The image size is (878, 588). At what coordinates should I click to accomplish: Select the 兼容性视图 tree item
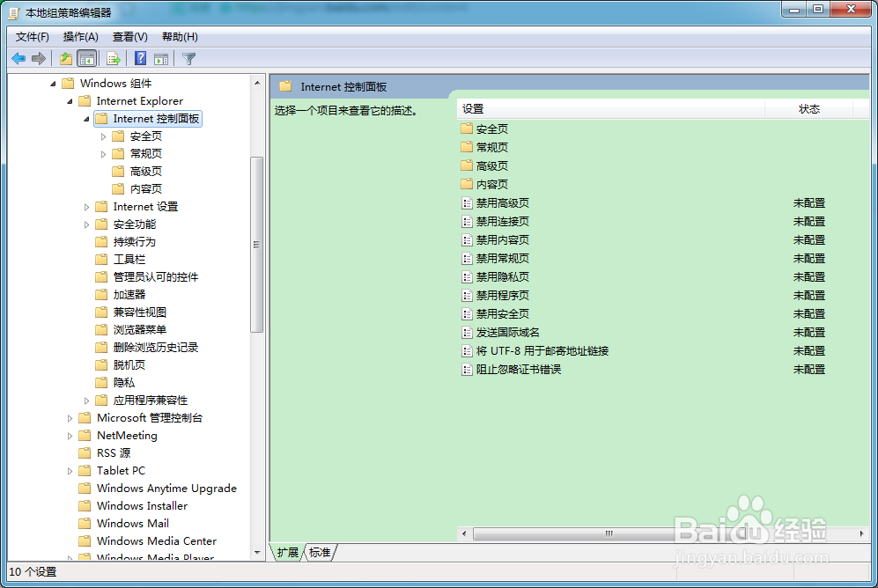click(140, 312)
